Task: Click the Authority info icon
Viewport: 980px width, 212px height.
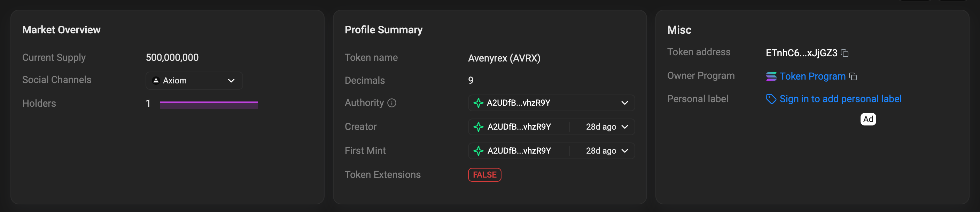Action: click(x=392, y=103)
